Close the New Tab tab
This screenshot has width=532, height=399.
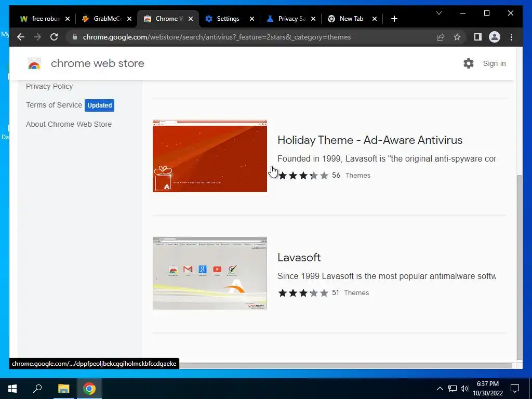tap(375, 19)
